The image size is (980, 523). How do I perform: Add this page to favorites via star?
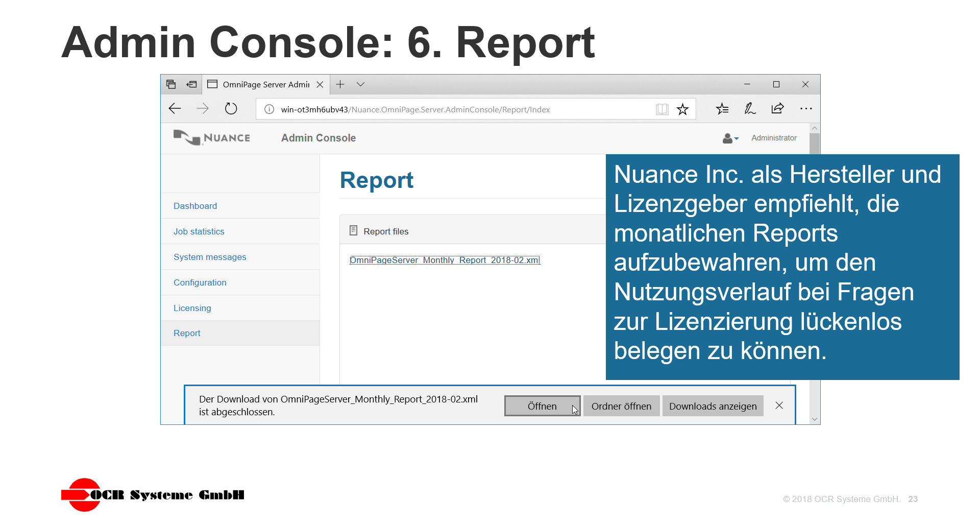[683, 109]
